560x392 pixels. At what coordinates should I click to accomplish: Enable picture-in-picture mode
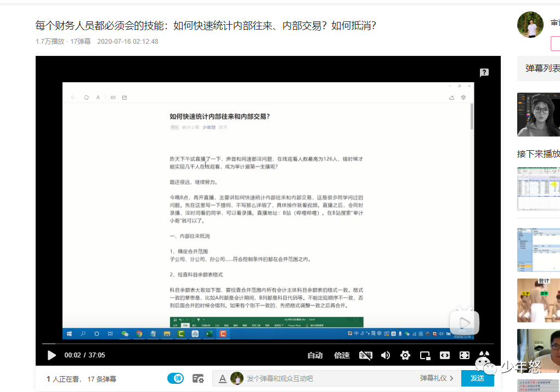point(425,355)
